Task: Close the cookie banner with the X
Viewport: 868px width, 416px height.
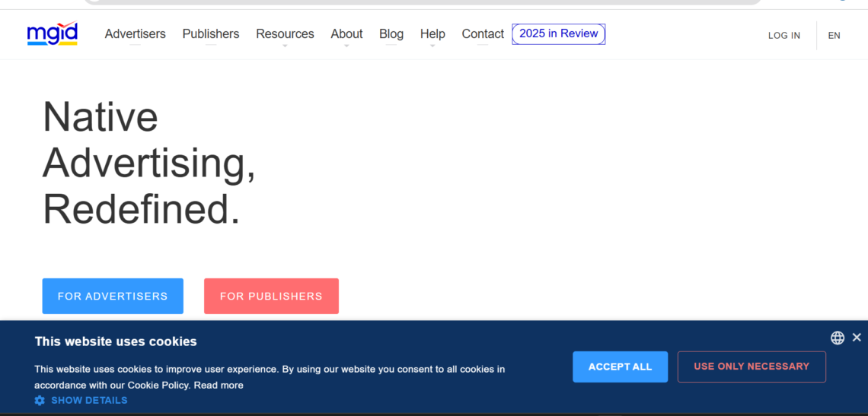Action: click(x=857, y=337)
